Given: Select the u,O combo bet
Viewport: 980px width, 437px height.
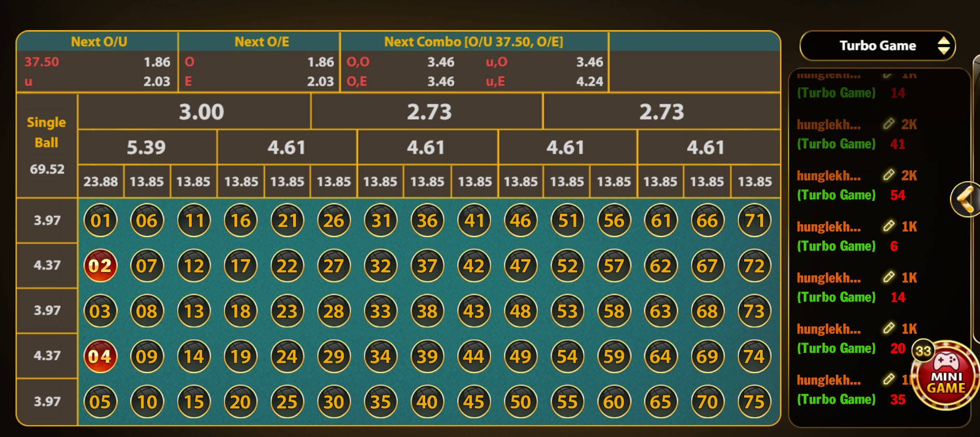Looking at the screenshot, I should click(x=544, y=62).
